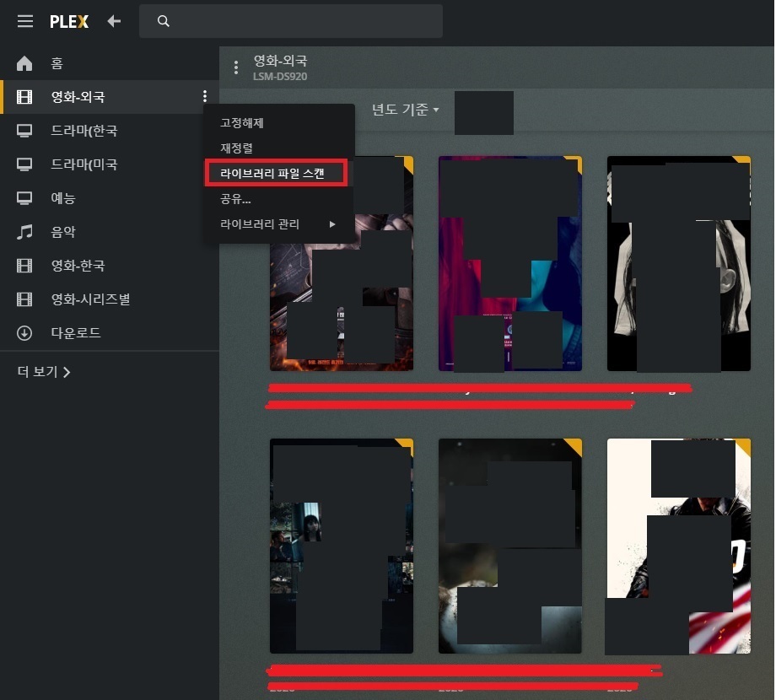776x700 pixels.
Task: Choose 고정해제 from the context menu
Action: [241, 122]
